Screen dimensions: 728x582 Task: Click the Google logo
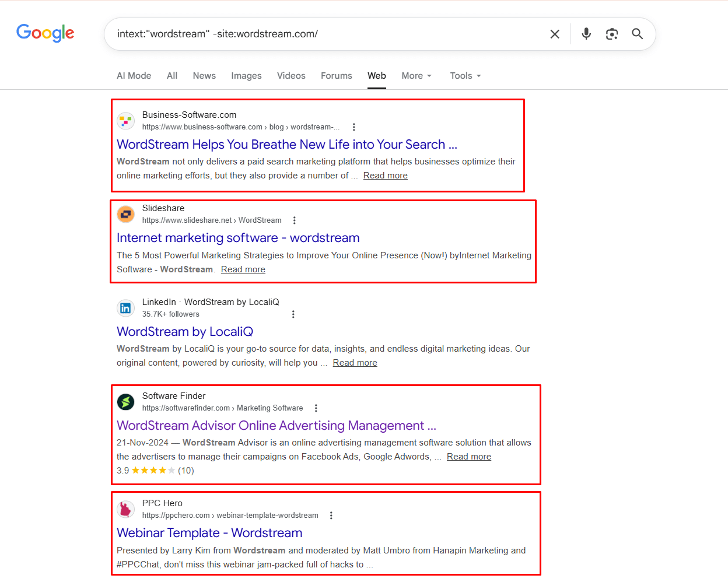[x=45, y=33]
